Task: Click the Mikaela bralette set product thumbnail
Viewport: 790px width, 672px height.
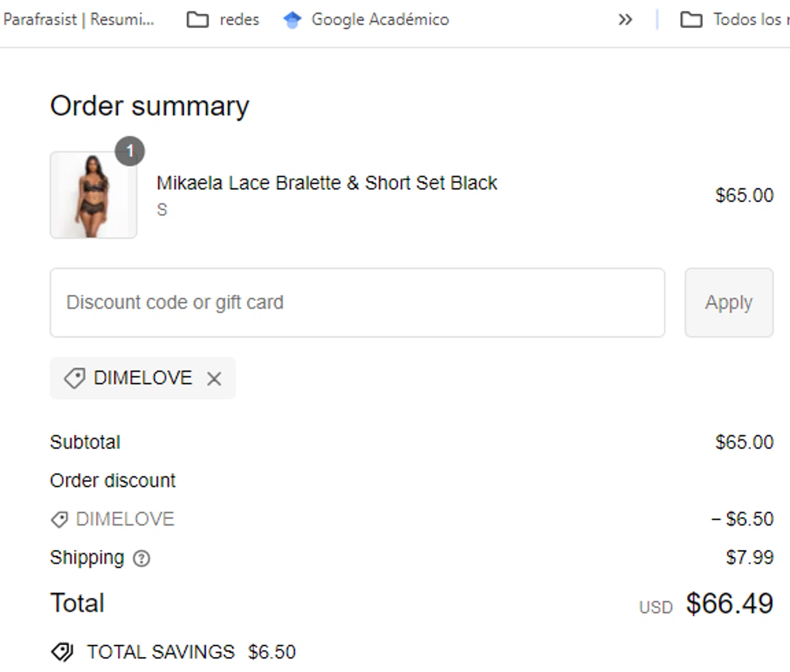Action: [x=93, y=195]
